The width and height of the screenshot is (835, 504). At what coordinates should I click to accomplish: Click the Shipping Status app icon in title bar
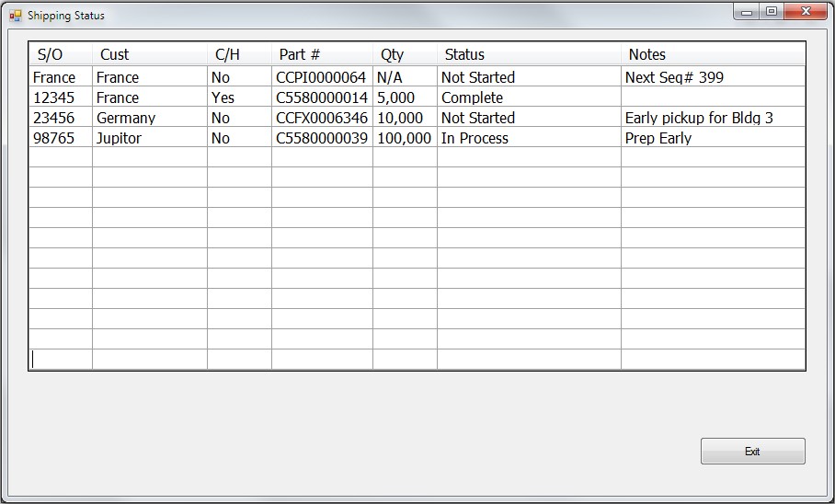click(x=16, y=16)
